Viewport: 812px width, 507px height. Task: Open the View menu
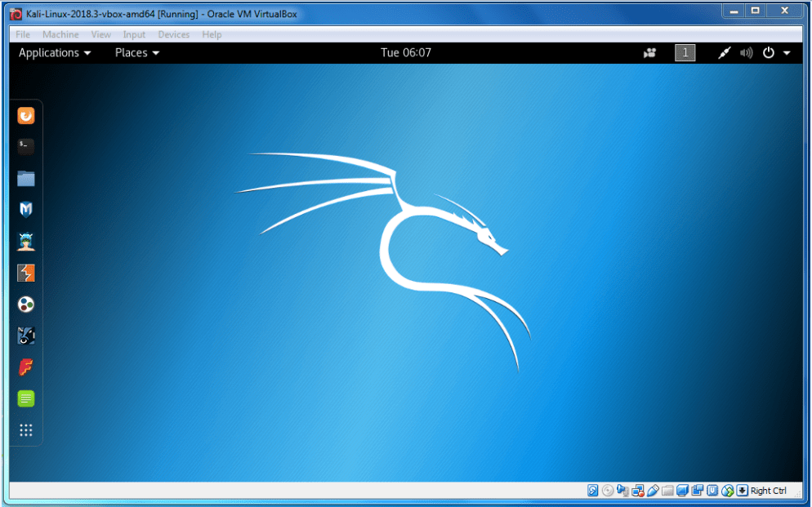coord(101,34)
